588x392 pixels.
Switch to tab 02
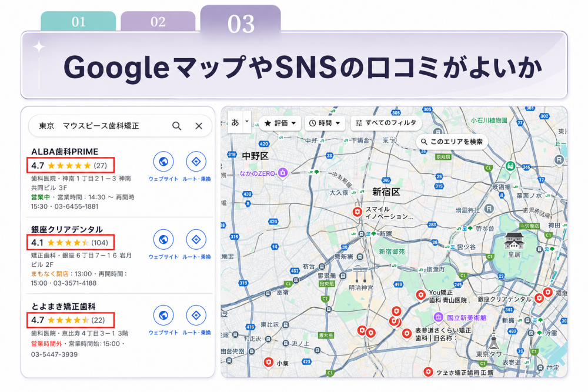click(158, 21)
